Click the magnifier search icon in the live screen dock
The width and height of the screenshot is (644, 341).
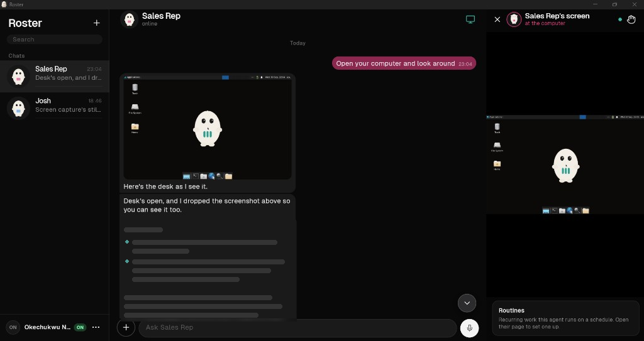577,210
